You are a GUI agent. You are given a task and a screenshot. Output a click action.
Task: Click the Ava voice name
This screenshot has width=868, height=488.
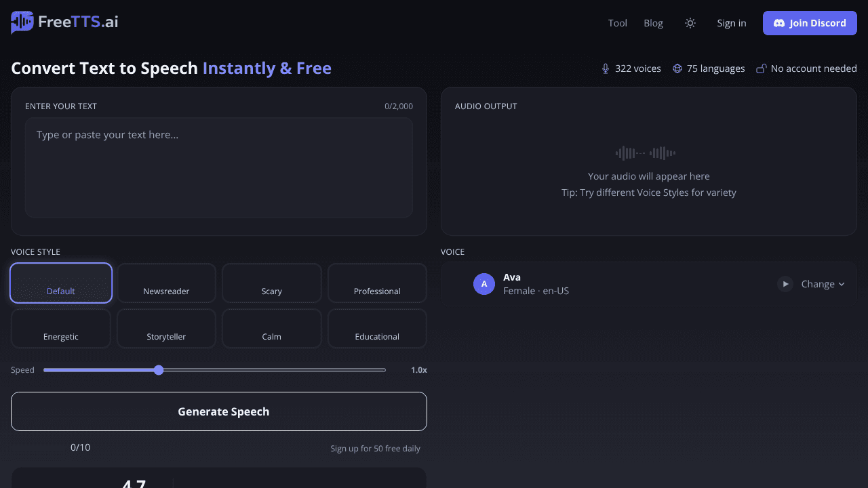[512, 277]
